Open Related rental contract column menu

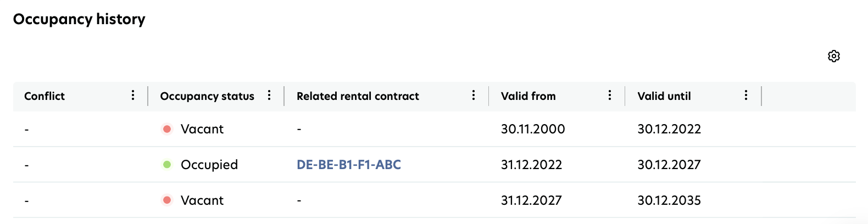pyautogui.click(x=474, y=96)
